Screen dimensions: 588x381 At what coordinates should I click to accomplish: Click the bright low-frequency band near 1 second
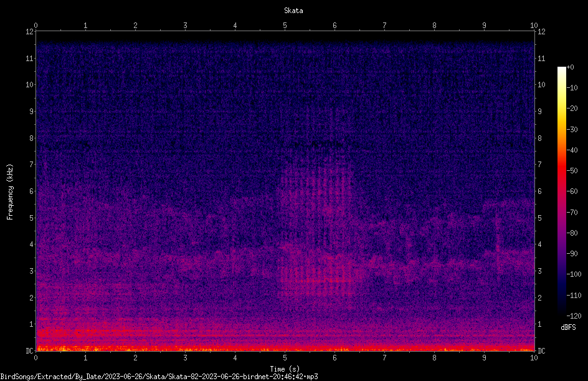[86, 332]
